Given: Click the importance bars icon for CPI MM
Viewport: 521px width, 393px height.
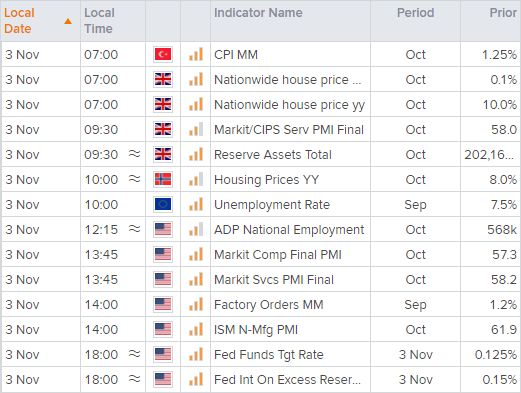Looking at the screenshot, I should pos(196,54).
